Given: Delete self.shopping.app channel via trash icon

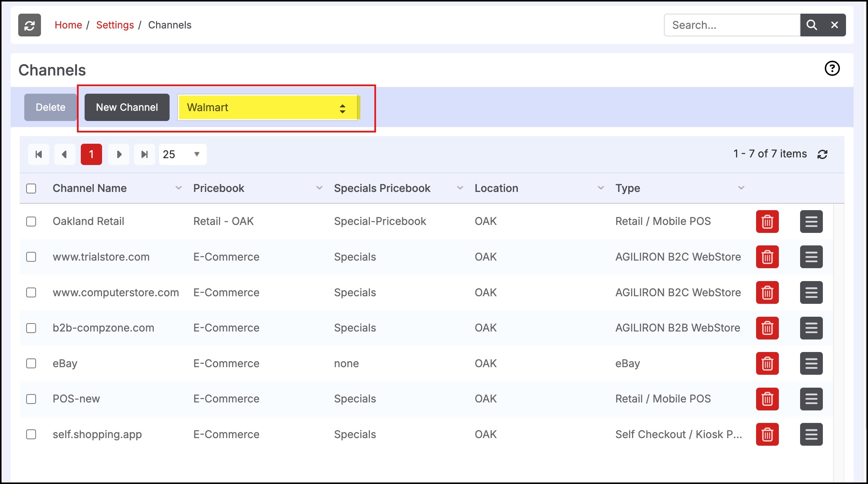Looking at the screenshot, I should [x=767, y=434].
